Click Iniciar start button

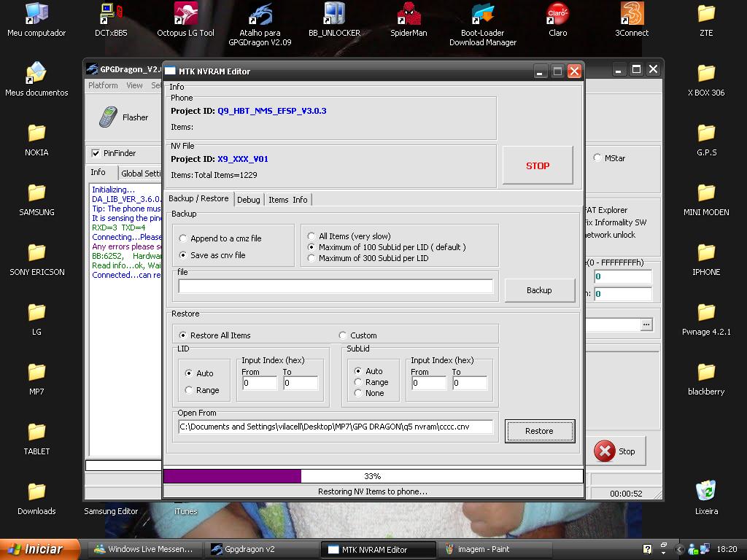[x=40, y=549]
